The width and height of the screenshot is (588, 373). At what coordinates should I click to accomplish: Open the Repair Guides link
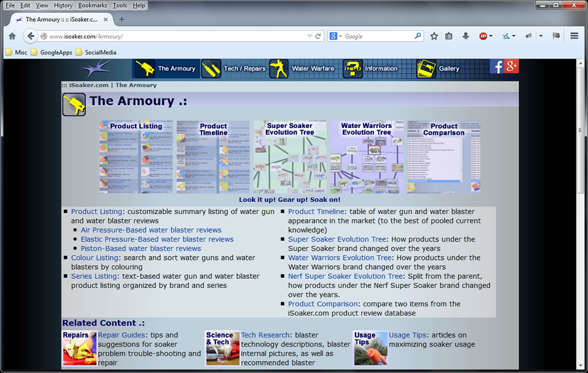pos(121,335)
